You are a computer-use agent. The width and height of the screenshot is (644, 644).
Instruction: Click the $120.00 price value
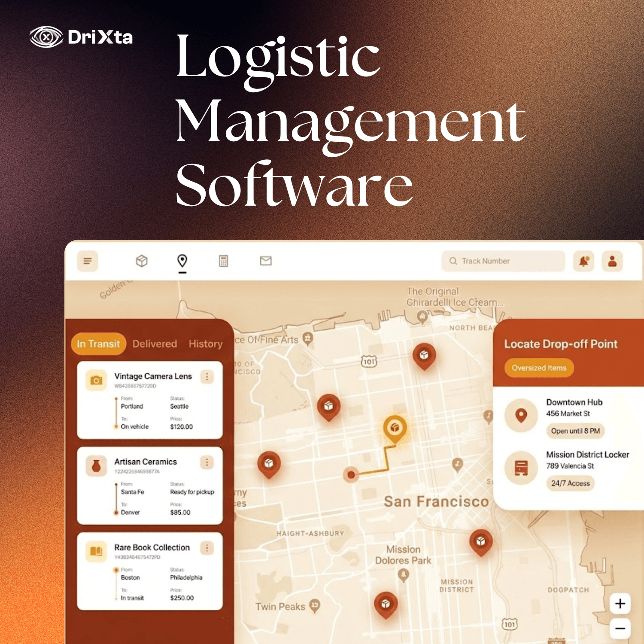point(181,427)
